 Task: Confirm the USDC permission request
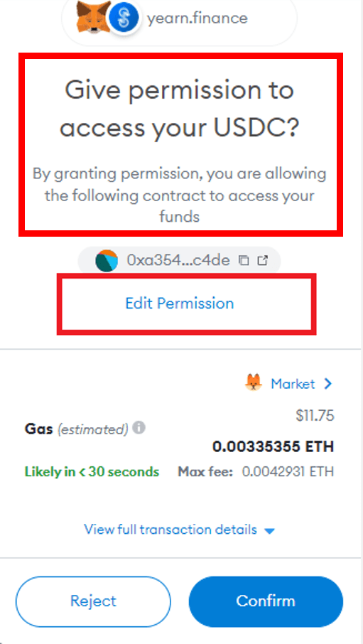[266, 601]
